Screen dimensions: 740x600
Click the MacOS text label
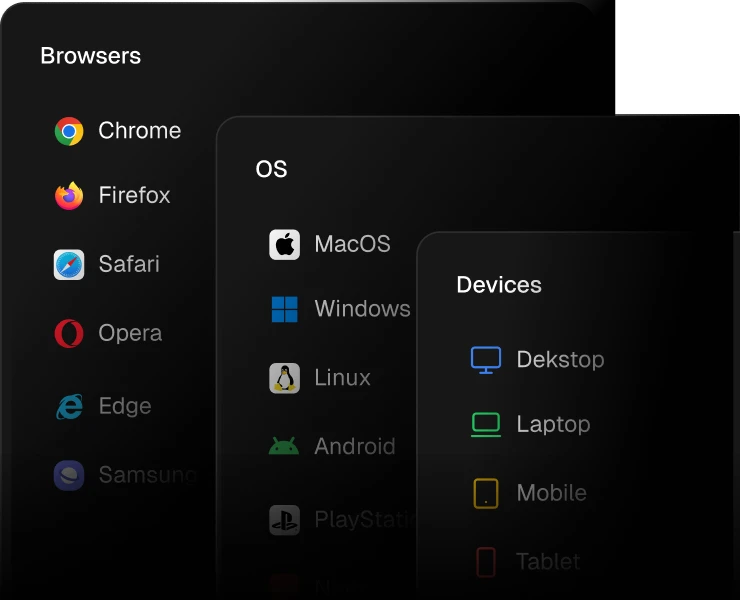point(353,244)
